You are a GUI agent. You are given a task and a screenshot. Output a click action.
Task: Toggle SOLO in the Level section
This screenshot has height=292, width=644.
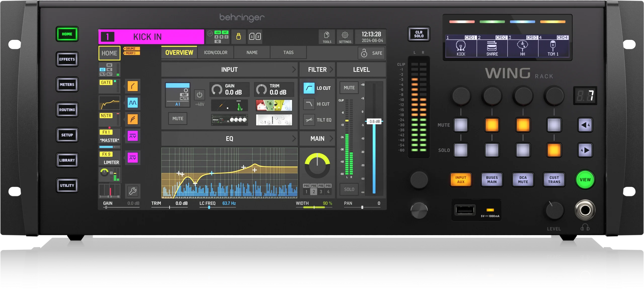click(349, 189)
